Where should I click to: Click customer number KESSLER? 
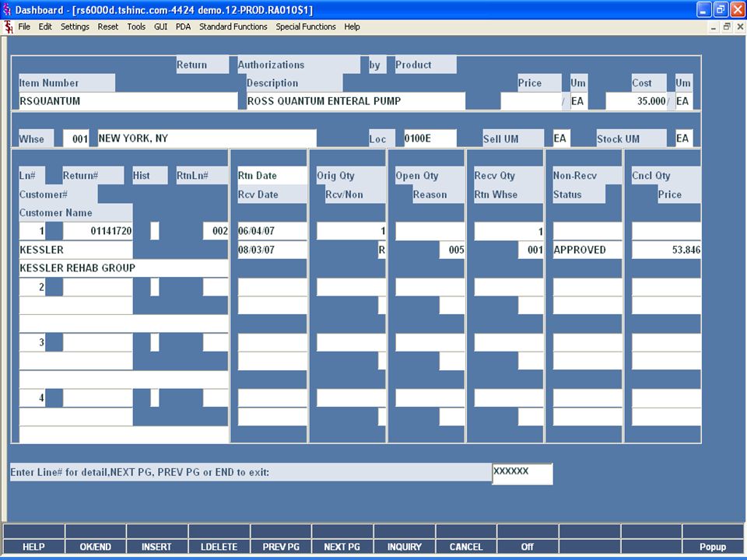click(x=75, y=250)
